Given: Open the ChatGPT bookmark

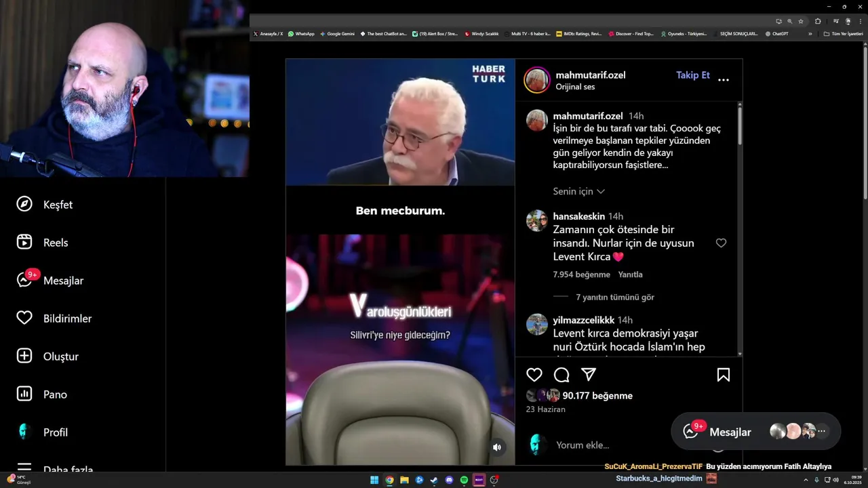Looking at the screenshot, I should [777, 34].
